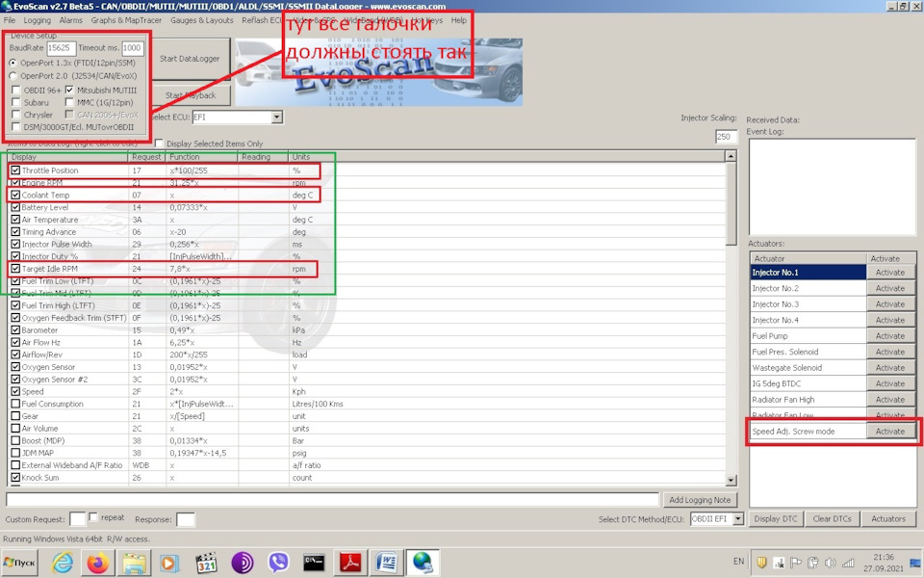Click the EN language indicator
Viewport: 924px width, 578px height.
tap(738, 562)
